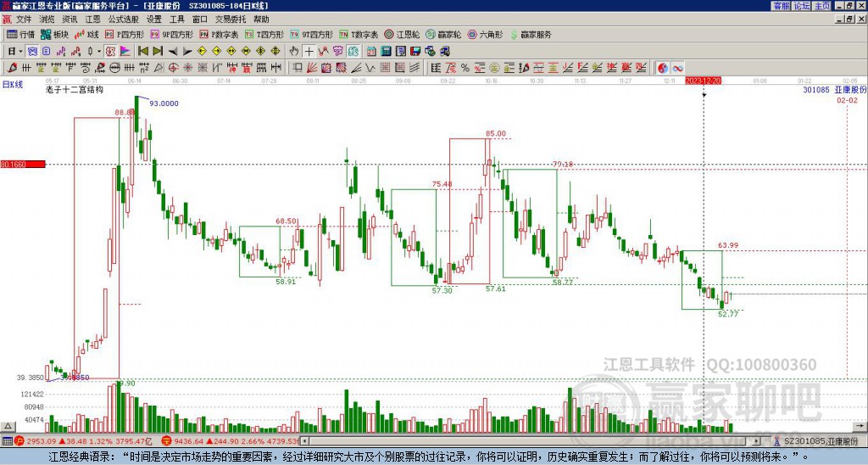Open the 帮助 menu
The height and width of the screenshot is (465, 868).
[x=261, y=20]
